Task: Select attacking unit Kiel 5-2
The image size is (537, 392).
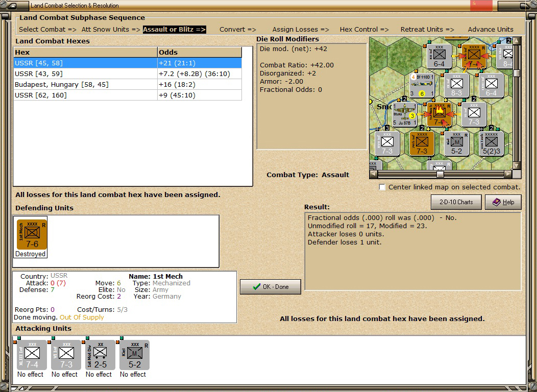Action: [135, 355]
